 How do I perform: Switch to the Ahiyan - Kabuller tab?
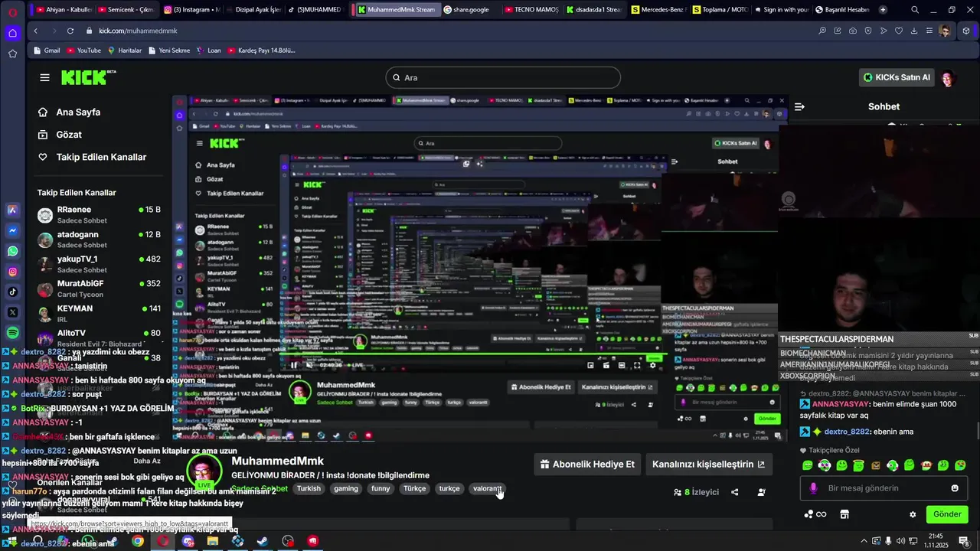point(64,10)
